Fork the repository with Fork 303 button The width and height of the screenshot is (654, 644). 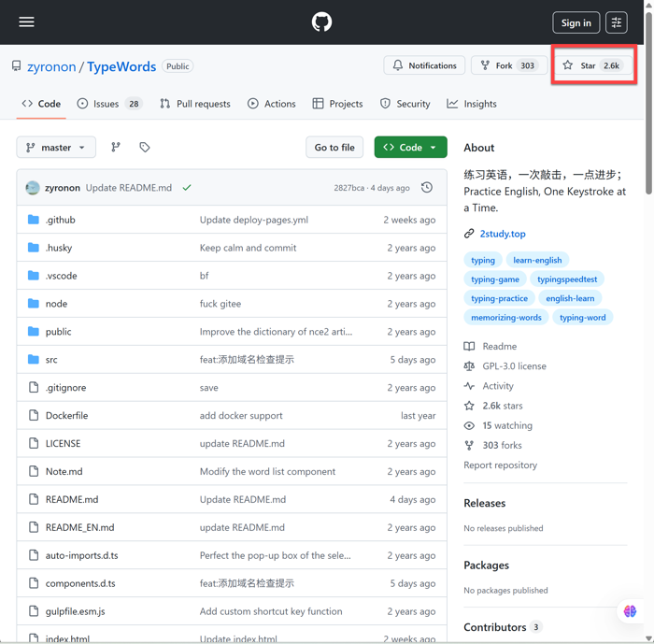[x=509, y=65]
